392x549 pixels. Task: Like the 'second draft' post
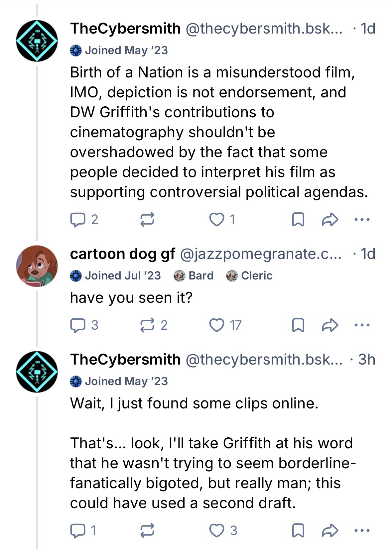click(217, 530)
